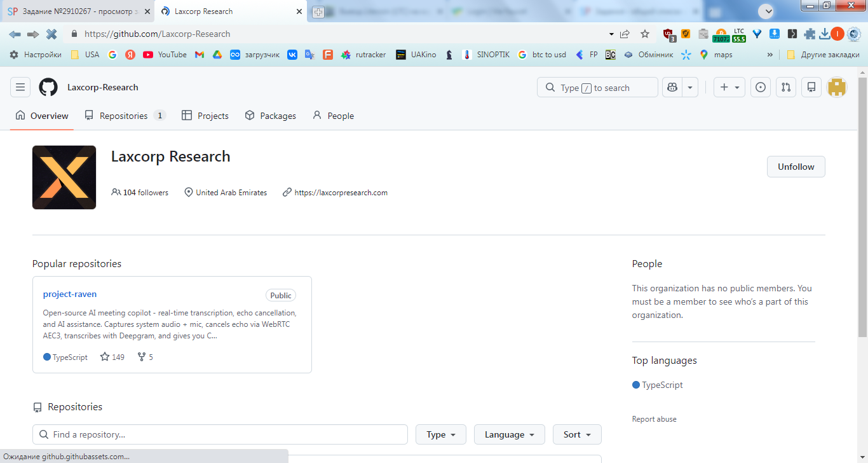Open GitHub Copilot chat icon
This screenshot has height=463, width=868.
pyautogui.click(x=672, y=87)
